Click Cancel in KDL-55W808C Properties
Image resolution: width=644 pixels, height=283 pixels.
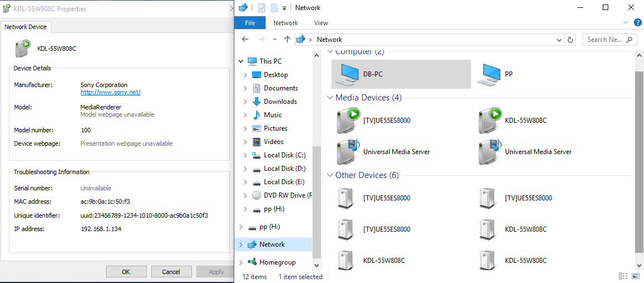click(171, 271)
